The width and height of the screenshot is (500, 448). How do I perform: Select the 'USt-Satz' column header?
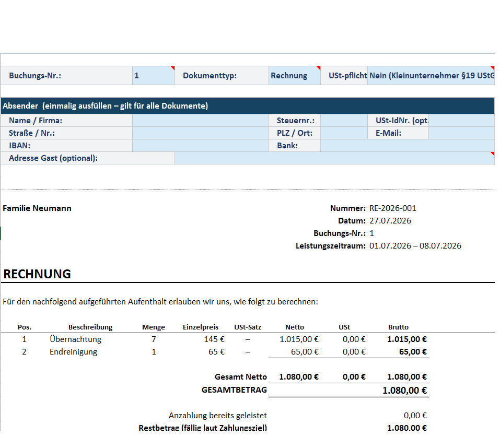(x=248, y=327)
